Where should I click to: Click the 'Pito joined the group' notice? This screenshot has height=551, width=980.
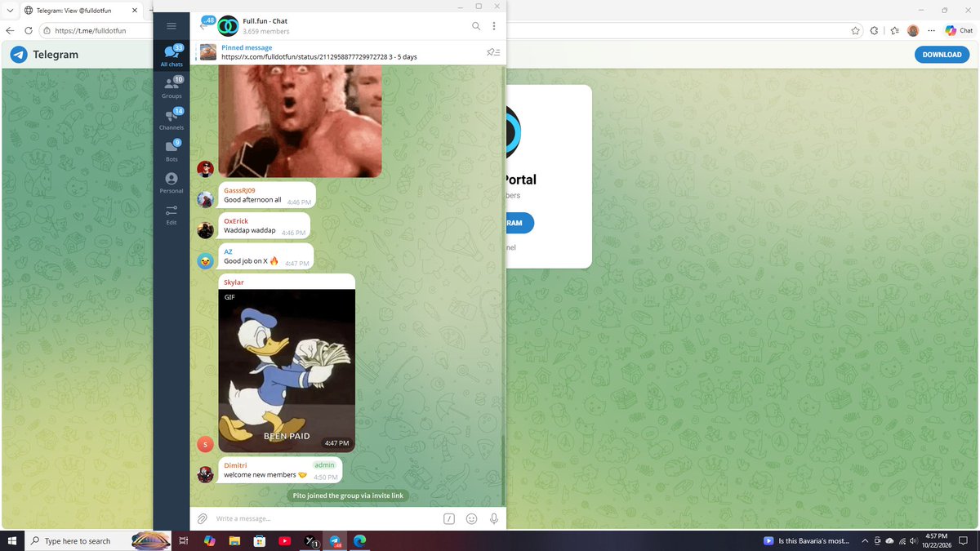pos(348,495)
